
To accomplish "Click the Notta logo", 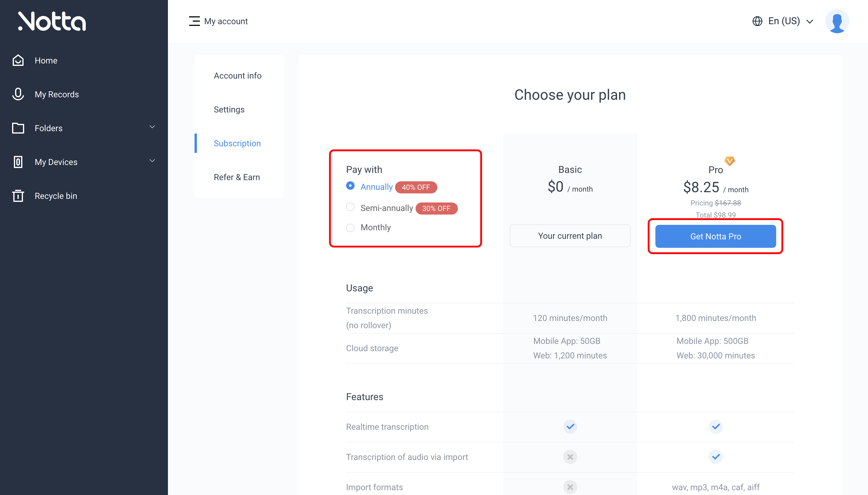I will point(52,21).
